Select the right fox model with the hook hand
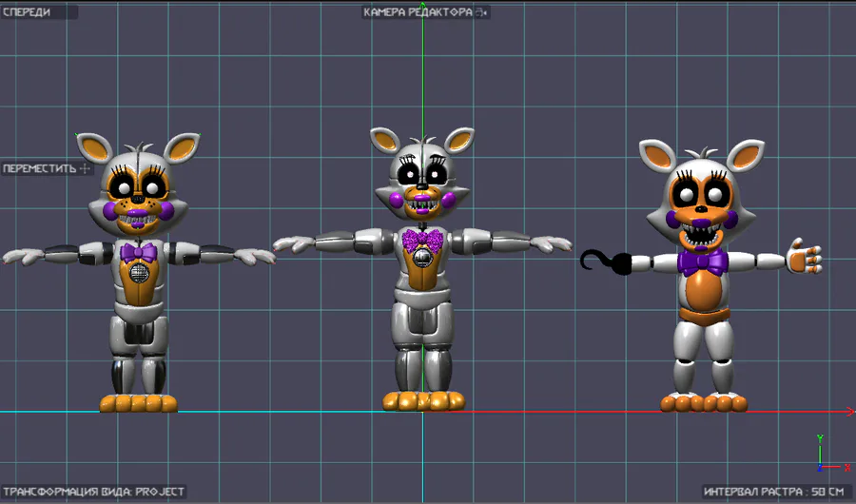Image resolution: width=856 pixels, height=504 pixels. coord(703,275)
